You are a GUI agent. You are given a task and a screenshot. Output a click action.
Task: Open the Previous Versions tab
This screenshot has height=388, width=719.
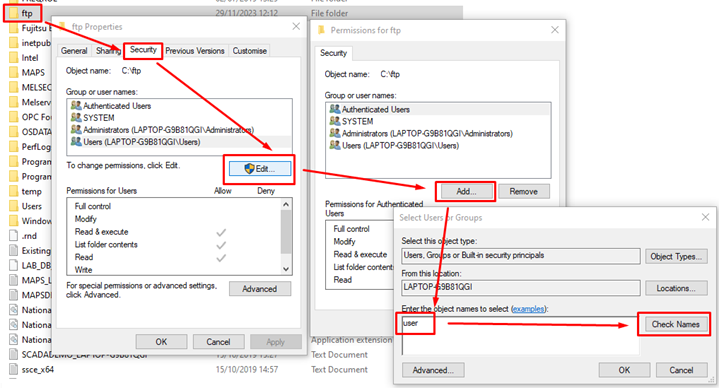click(x=195, y=51)
